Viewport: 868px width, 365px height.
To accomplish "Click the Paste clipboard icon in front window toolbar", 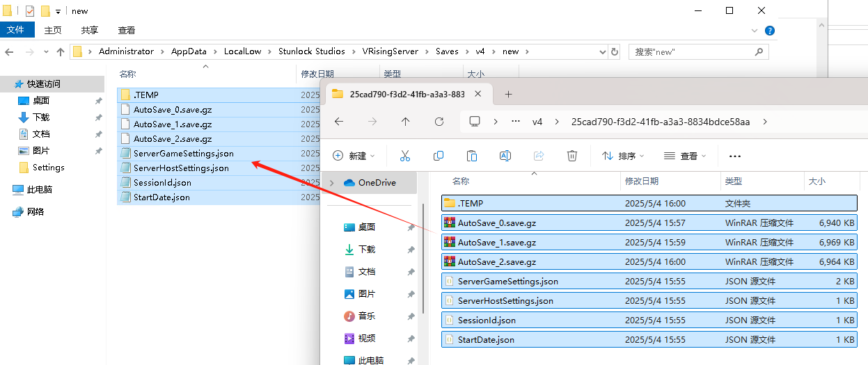I will [472, 156].
